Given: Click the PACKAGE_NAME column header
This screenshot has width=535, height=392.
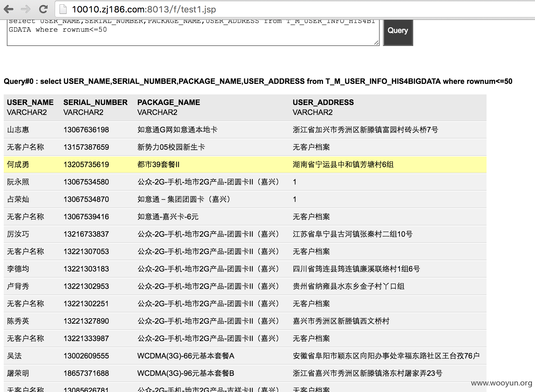Looking at the screenshot, I should click(x=169, y=102).
